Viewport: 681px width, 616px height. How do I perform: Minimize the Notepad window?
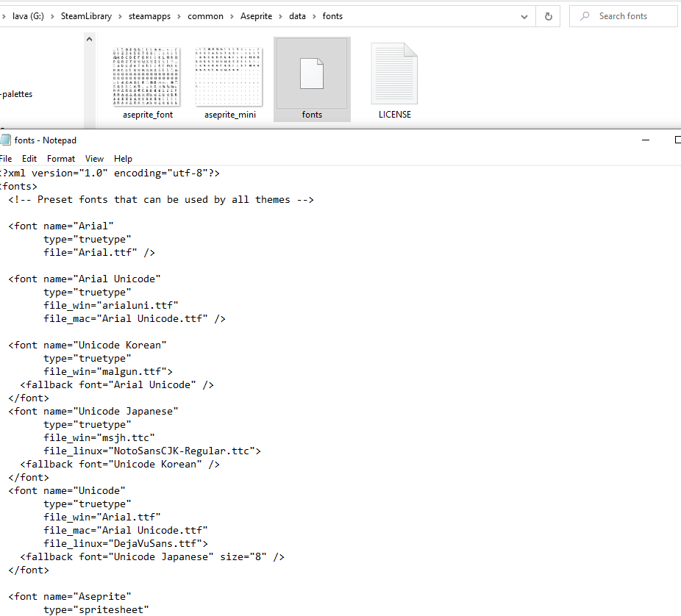646,140
